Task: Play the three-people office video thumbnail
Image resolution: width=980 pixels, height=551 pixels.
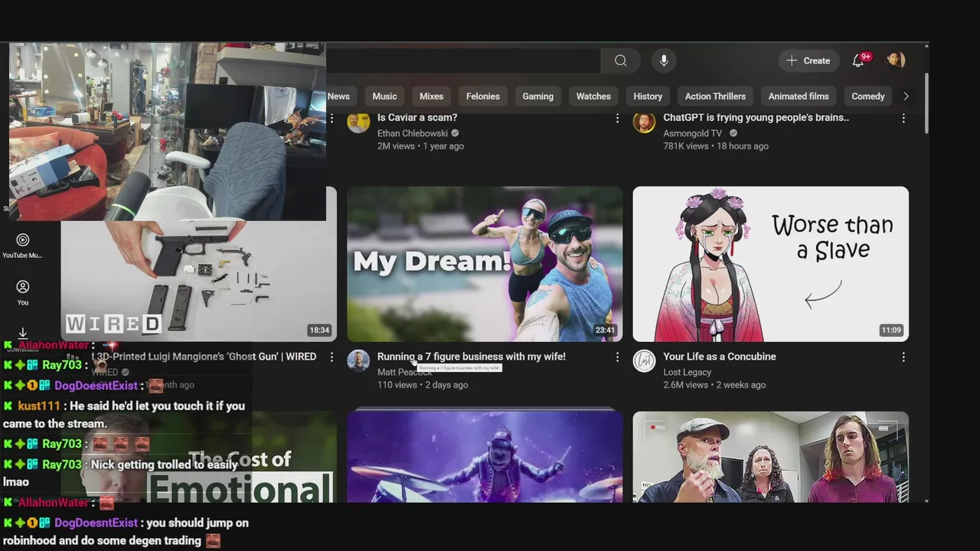Action: [x=771, y=457]
